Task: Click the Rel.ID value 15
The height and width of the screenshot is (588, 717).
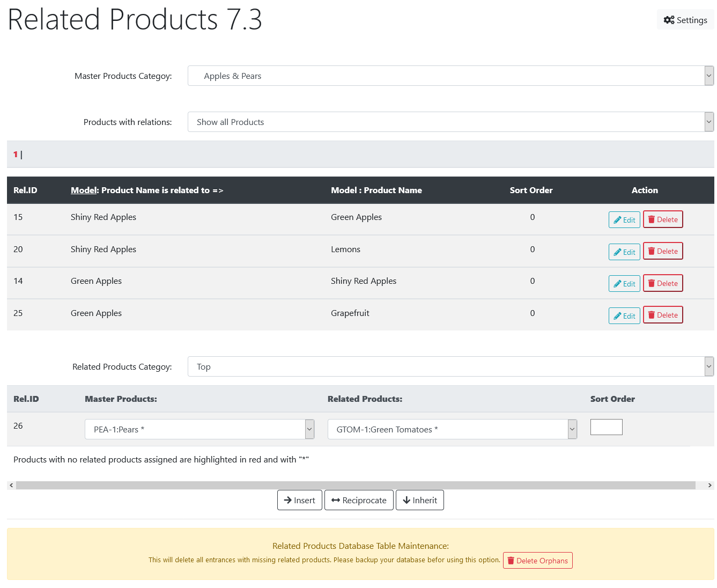Action: [18, 217]
